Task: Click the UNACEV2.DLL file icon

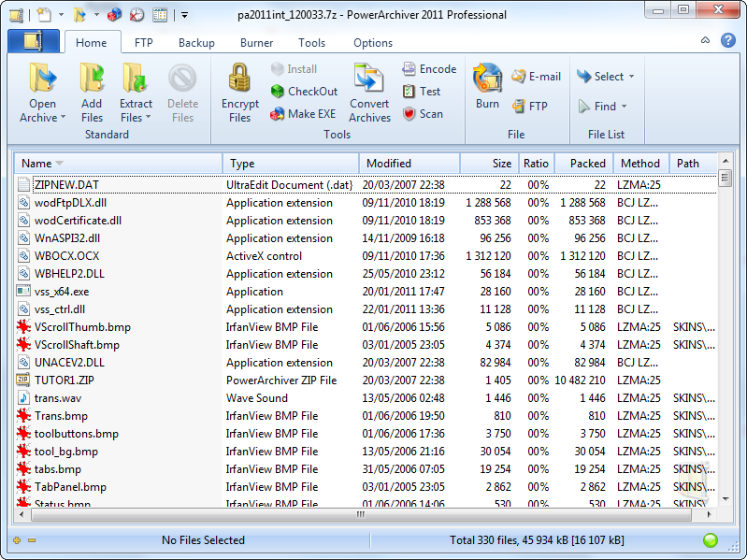Action: (23, 363)
